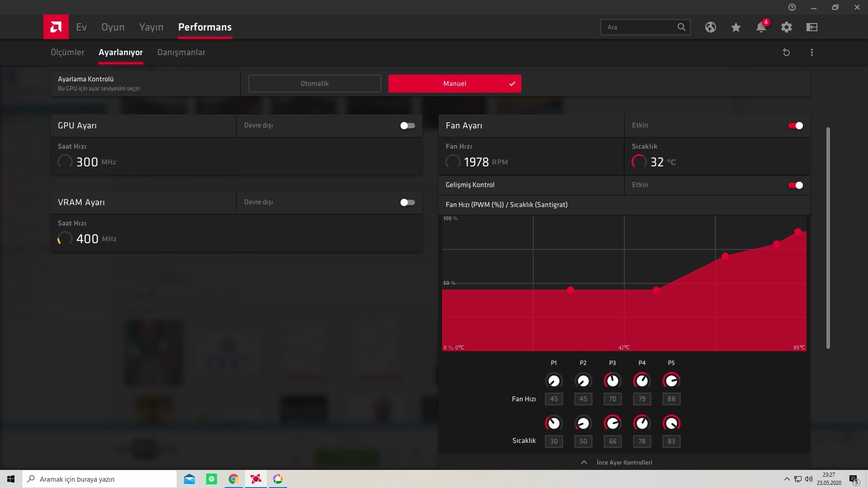Open the three-dot more options menu

(x=811, y=52)
